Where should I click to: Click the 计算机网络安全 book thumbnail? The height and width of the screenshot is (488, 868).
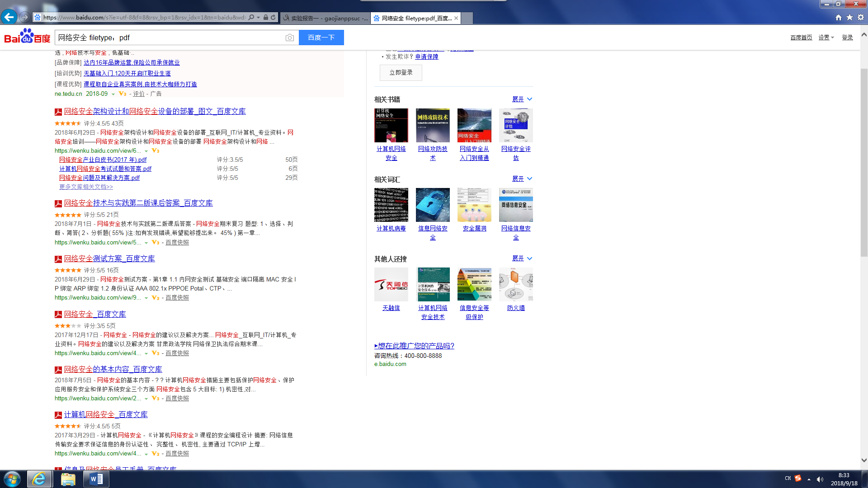coord(391,125)
